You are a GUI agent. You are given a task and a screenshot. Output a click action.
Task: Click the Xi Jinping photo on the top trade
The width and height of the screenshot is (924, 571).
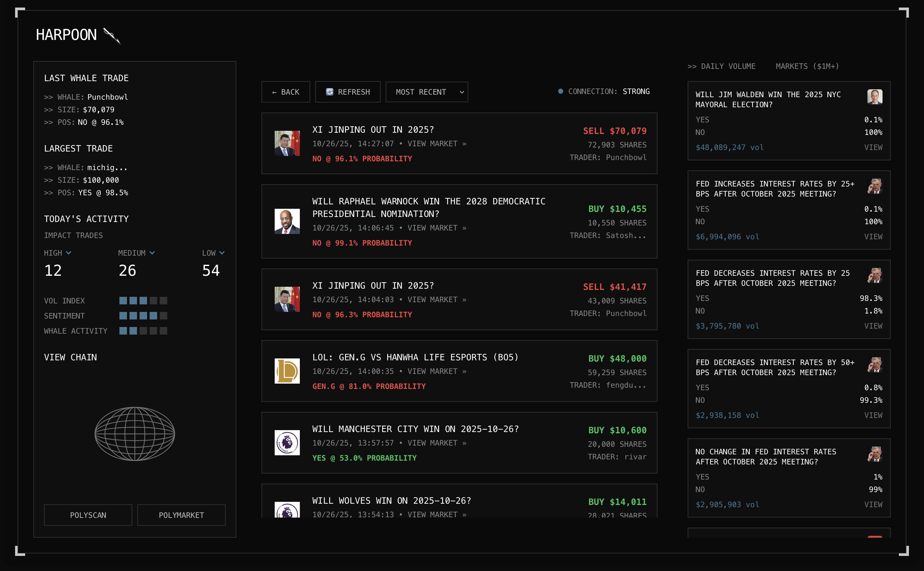click(287, 143)
